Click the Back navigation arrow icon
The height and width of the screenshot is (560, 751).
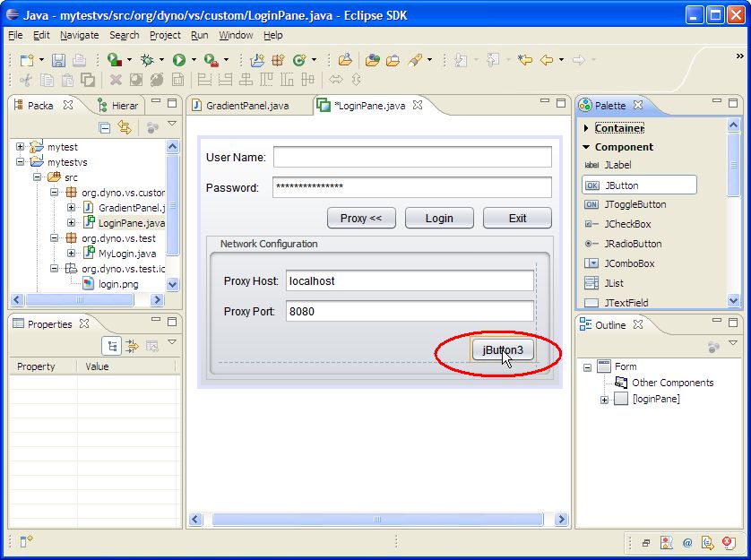(546, 61)
